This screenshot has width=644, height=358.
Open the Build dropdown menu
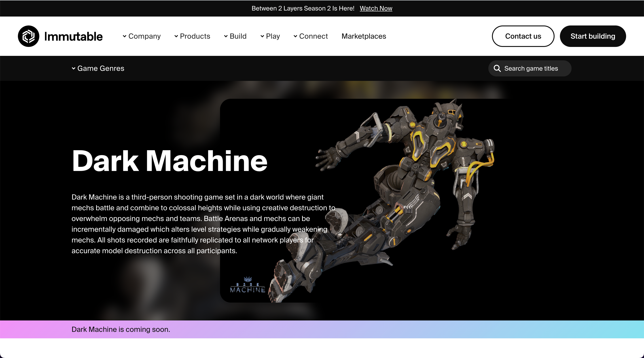(235, 36)
